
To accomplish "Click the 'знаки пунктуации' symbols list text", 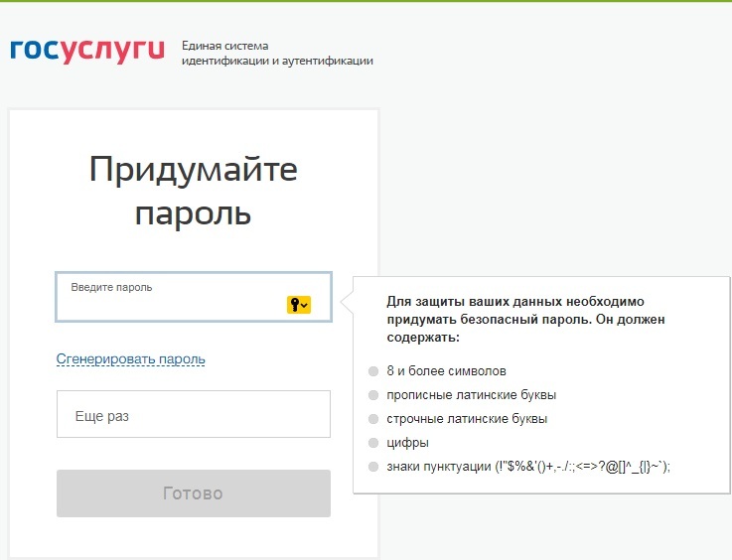I will click(x=528, y=467).
